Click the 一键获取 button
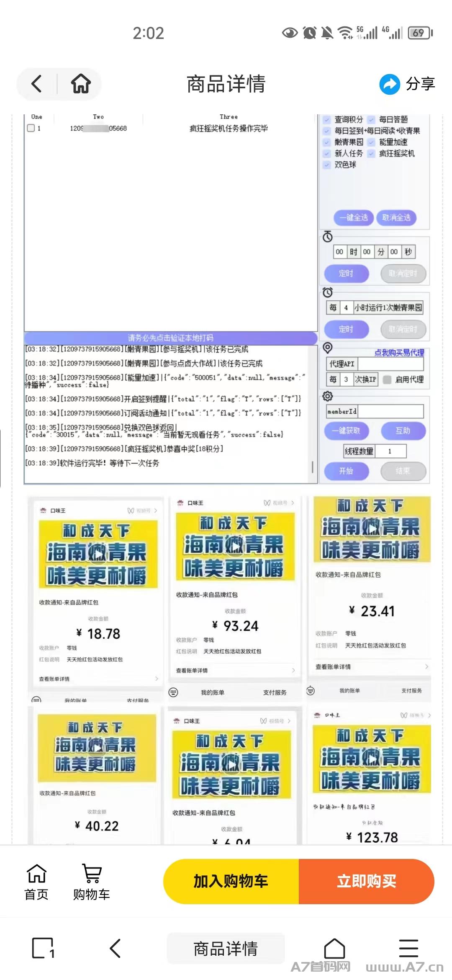The image size is (452, 980). [x=346, y=431]
